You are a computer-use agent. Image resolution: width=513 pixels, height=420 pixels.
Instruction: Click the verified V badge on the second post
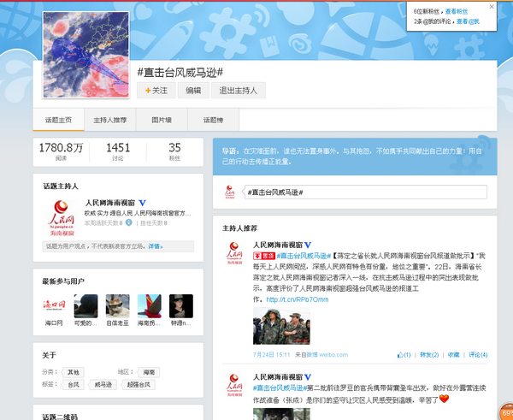(308, 377)
